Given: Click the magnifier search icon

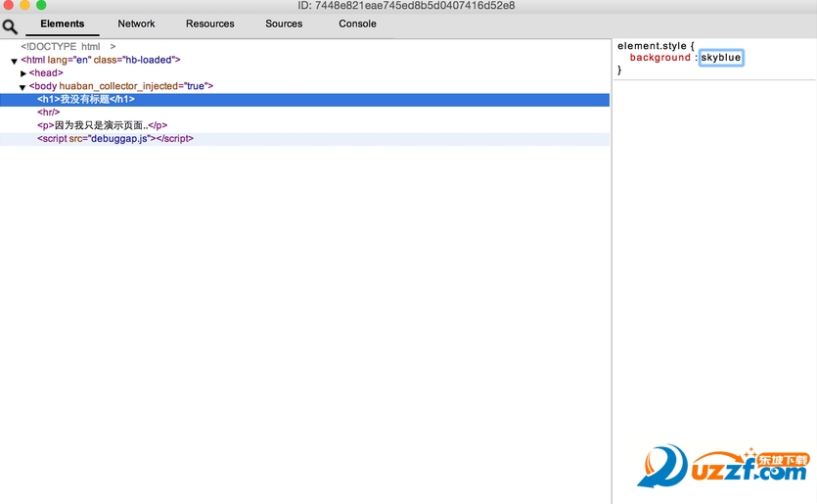Looking at the screenshot, I should 10,26.
